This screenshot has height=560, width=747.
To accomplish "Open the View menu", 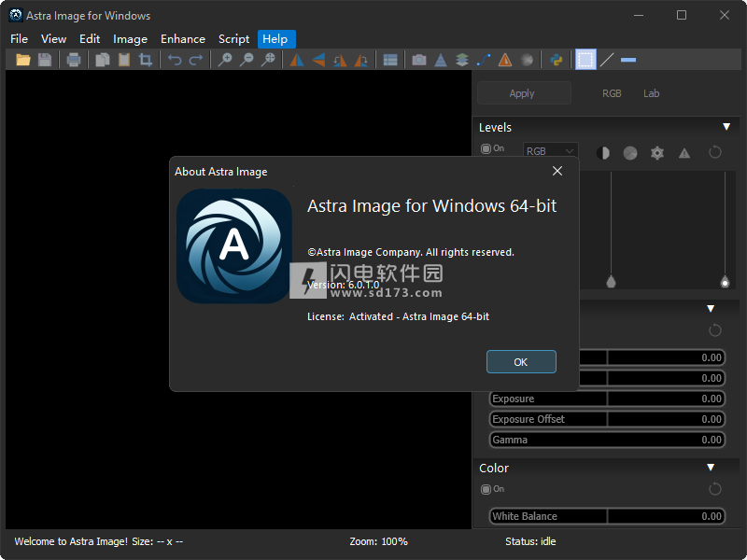I will (x=53, y=39).
